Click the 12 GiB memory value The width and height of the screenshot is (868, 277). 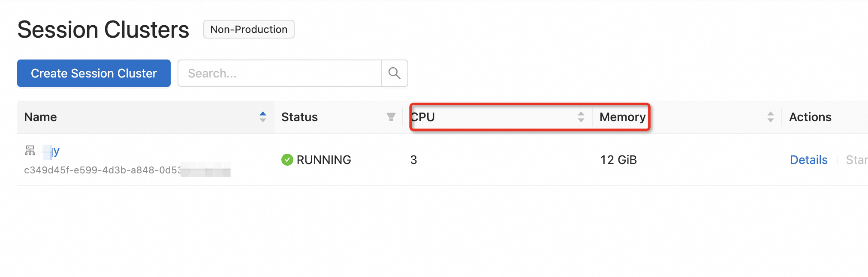pyautogui.click(x=618, y=160)
